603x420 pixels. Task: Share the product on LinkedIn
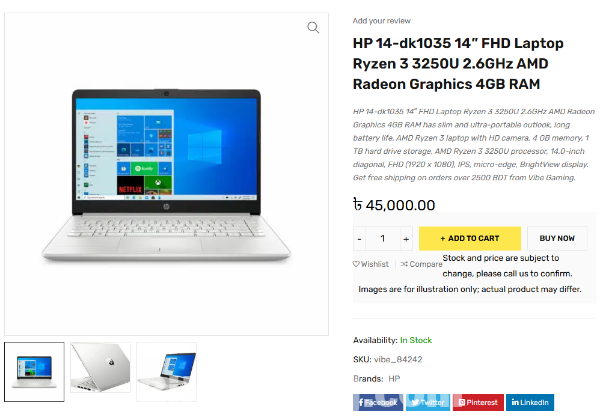[x=530, y=402]
